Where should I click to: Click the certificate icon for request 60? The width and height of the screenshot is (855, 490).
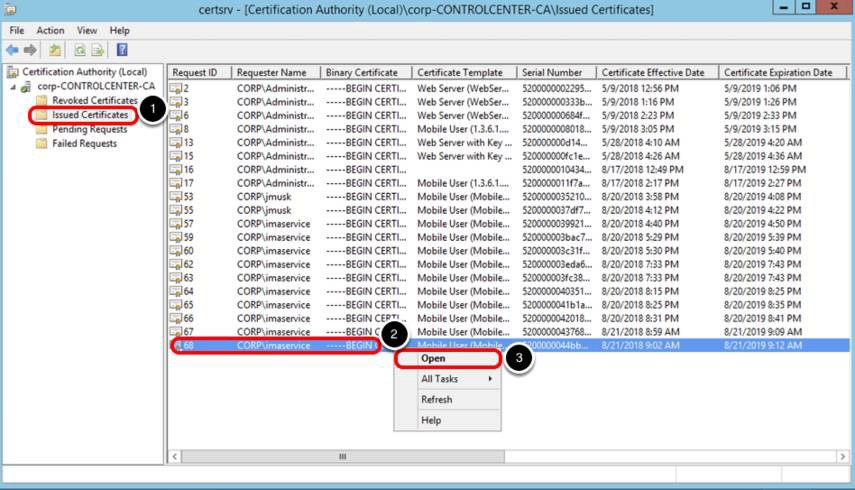[176, 251]
